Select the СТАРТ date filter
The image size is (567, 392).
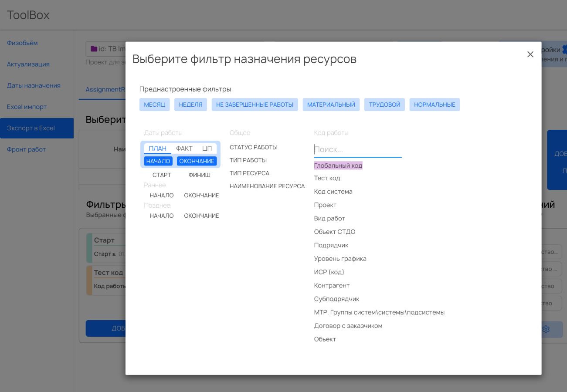162,175
